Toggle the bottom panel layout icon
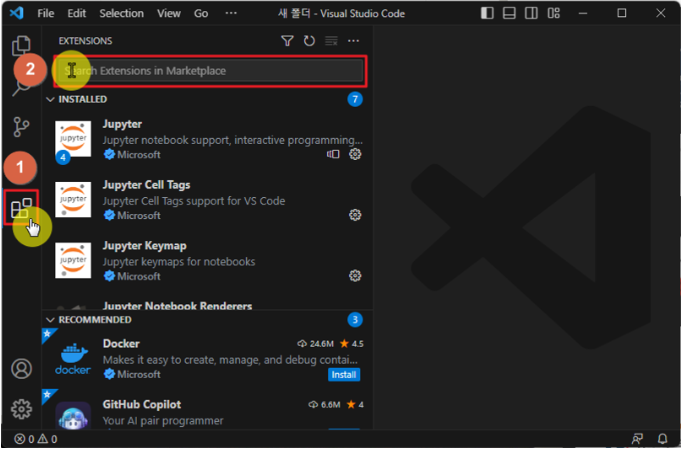The height and width of the screenshot is (450, 682). point(510,13)
